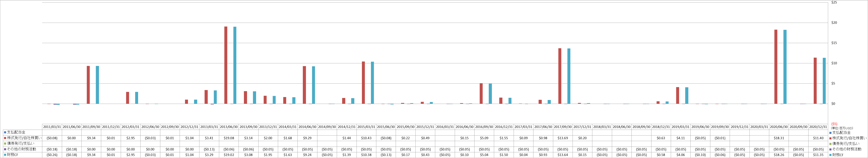This screenshot has height=158, width=868.
Task: Click the $19.08 cell for 2013/06/30
Action: 229,138
